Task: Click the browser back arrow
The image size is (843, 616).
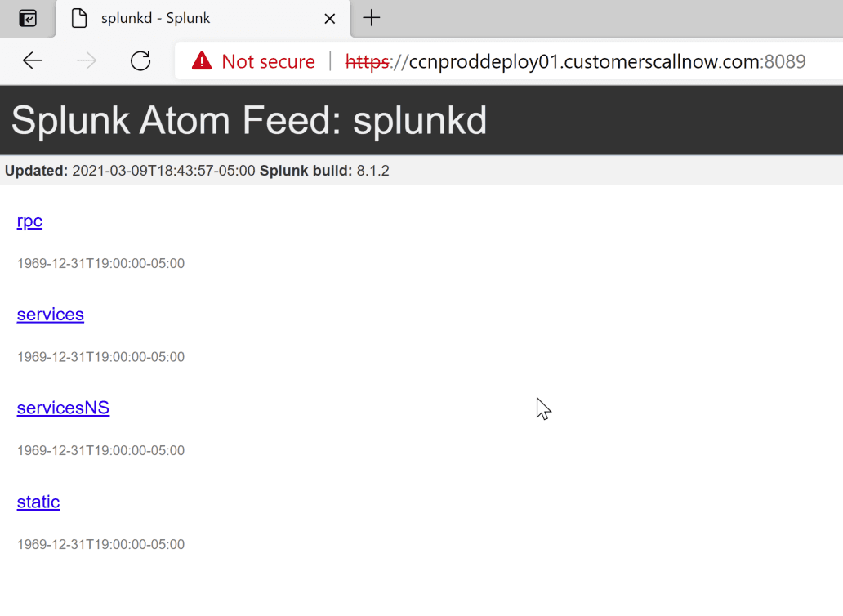Action: pos(32,60)
